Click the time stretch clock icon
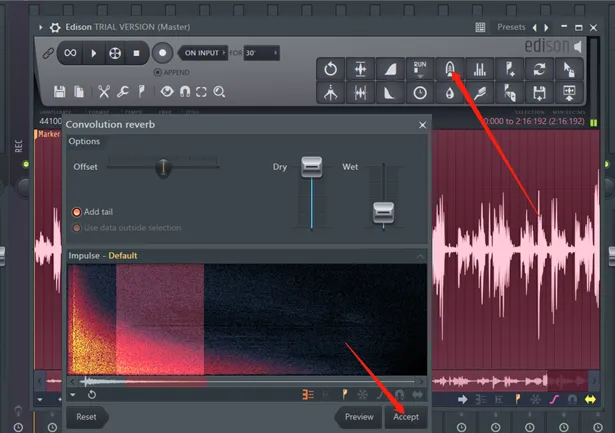Viewport: 615px width, 433px height. pyautogui.click(x=420, y=93)
